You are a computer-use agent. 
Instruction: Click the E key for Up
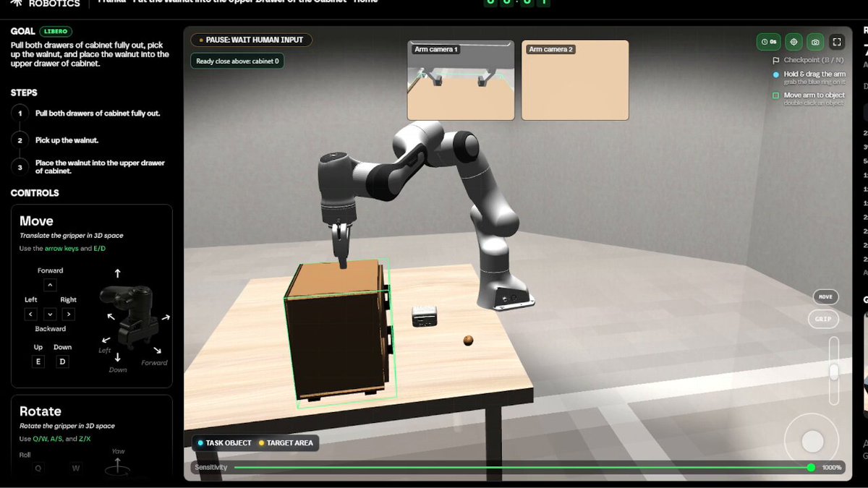[x=38, y=361]
